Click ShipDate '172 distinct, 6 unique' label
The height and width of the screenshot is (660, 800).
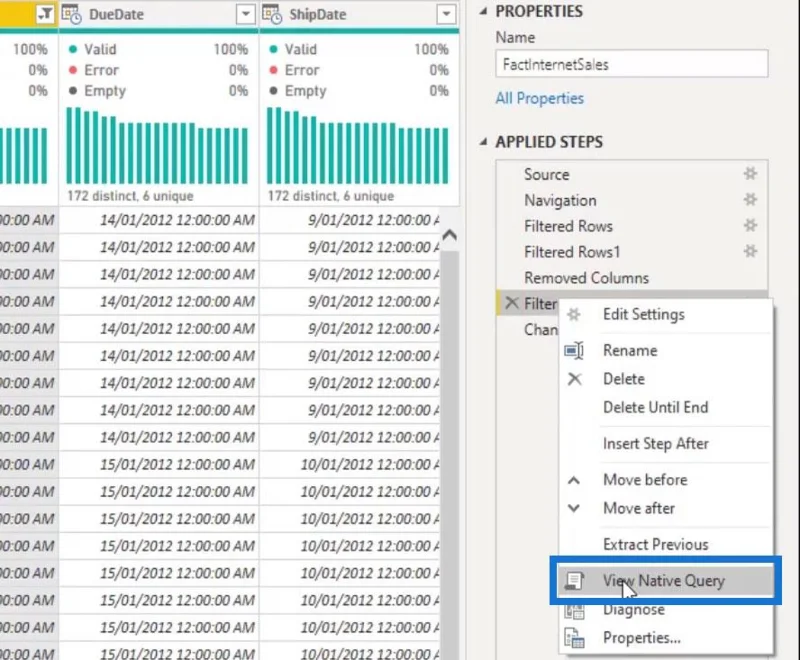coord(331,196)
